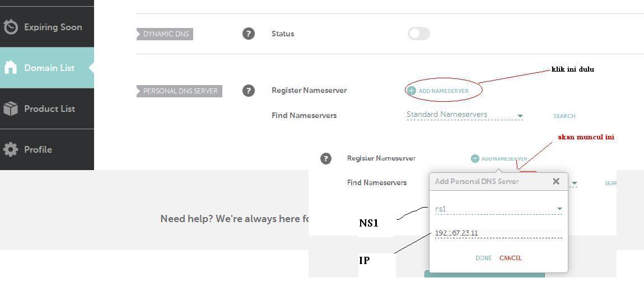
Task: Click question mark icon beside lower Register Nameserver
Action: 325,158
